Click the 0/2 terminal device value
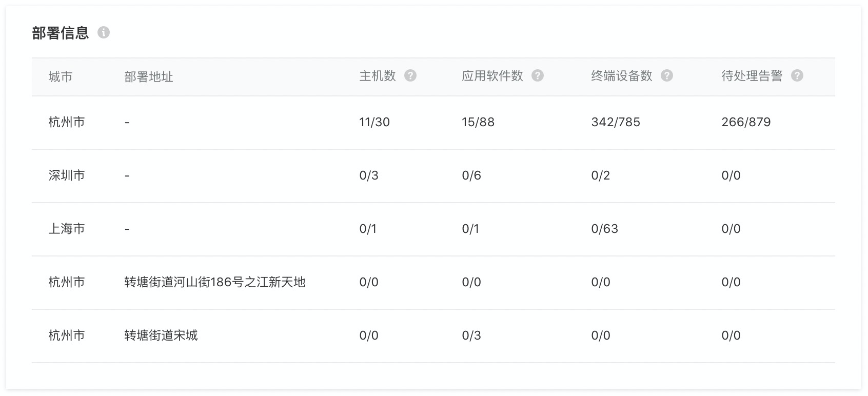Viewport: 868px width, 396px height. (x=601, y=175)
